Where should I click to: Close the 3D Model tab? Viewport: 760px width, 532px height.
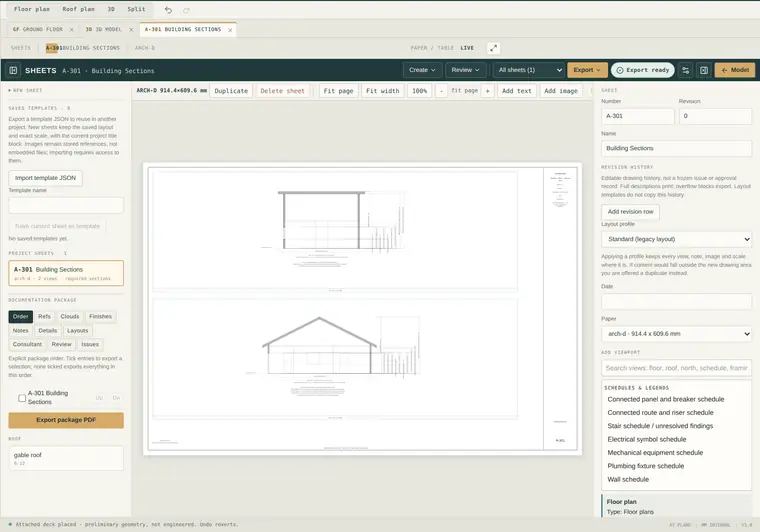click(131, 30)
